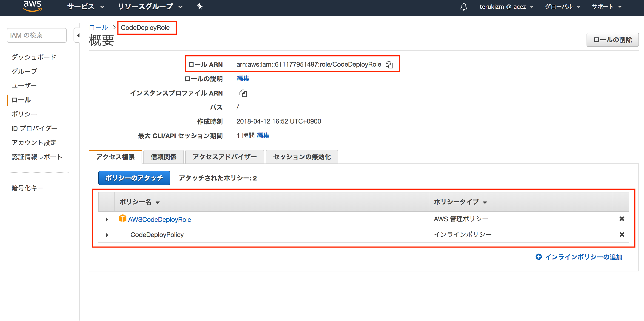
Task: Open the notifications bell icon
Action: tap(464, 7)
